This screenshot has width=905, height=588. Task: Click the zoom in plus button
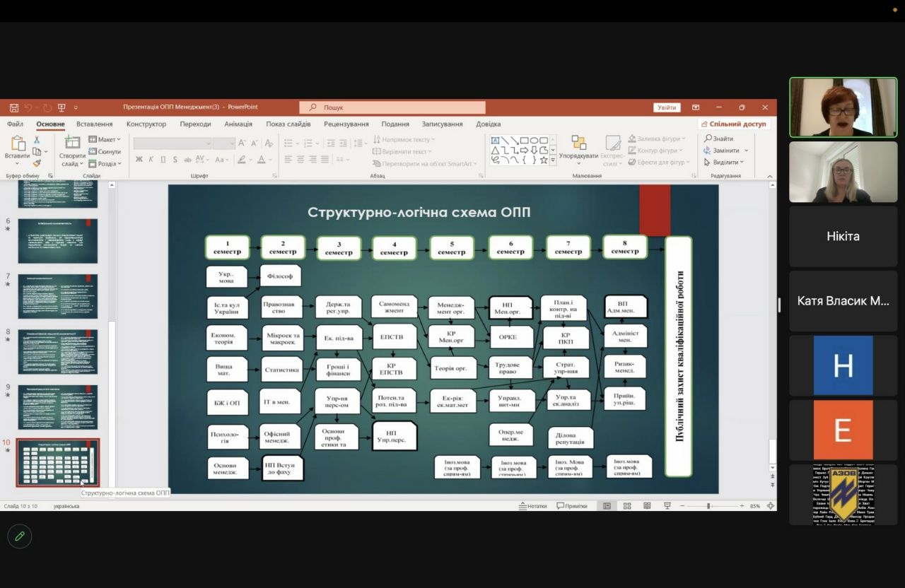742,506
